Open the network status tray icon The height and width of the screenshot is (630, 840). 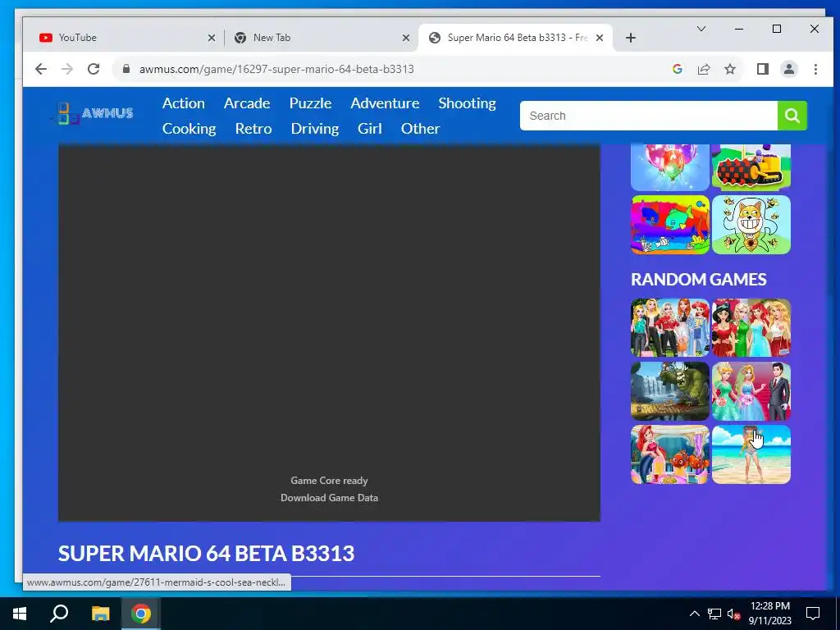[714, 614]
